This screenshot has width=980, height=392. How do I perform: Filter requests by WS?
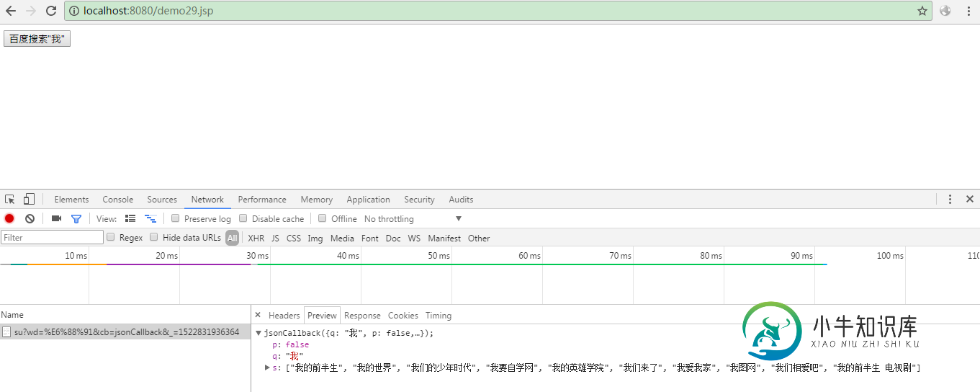point(414,238)
